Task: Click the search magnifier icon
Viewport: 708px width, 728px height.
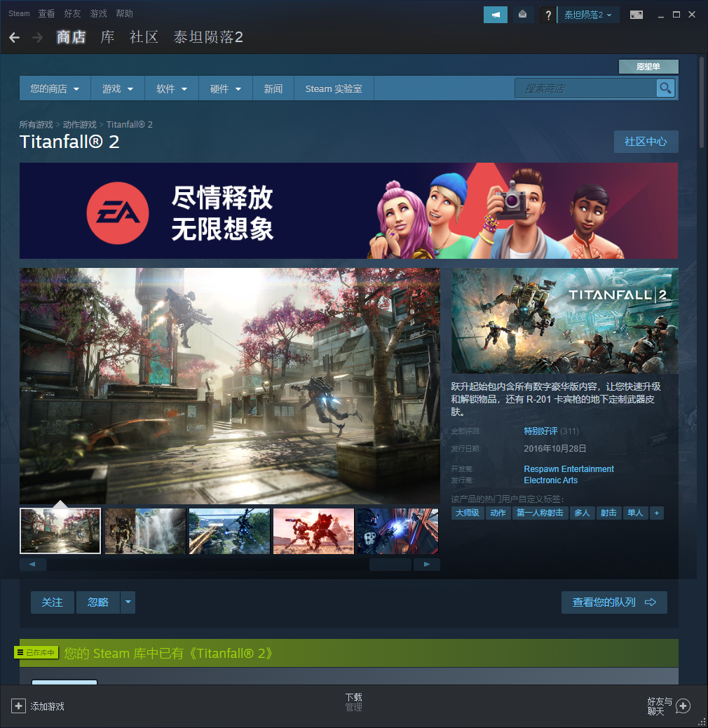Action: (665, 88)
